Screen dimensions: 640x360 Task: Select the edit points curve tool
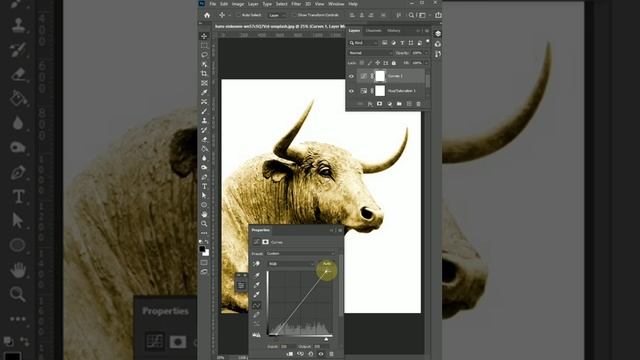pos(257,305)
